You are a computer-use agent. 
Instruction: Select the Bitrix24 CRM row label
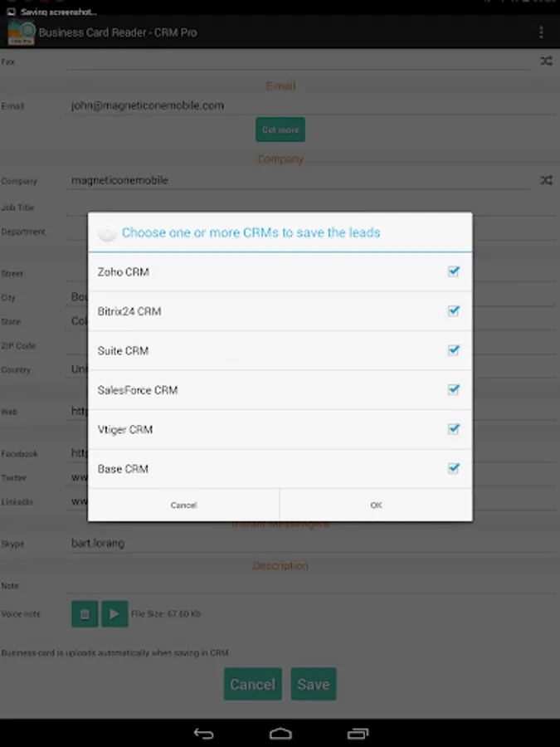tap(129, 311)
